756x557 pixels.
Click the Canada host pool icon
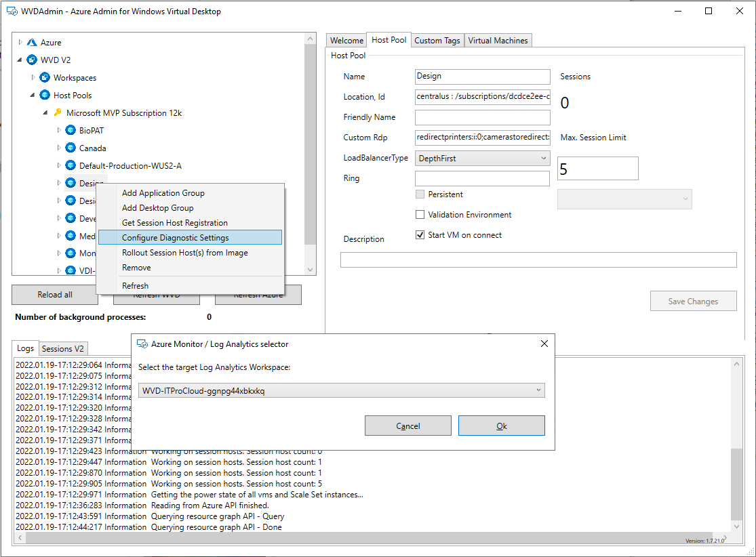(71, 148)
